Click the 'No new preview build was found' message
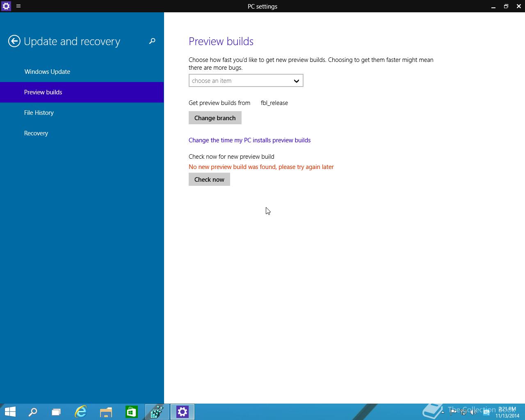This screenshot has width=525, height=420. pyautogui.click(x=261, y=167)
